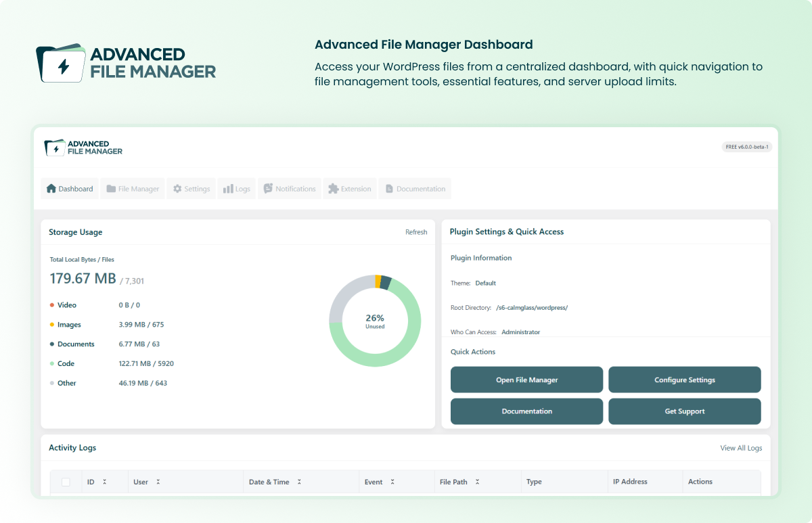Screen dimensions: 812x523
Task: Click the Images 3.99 MB / 675 value
Action: [141, 325]
